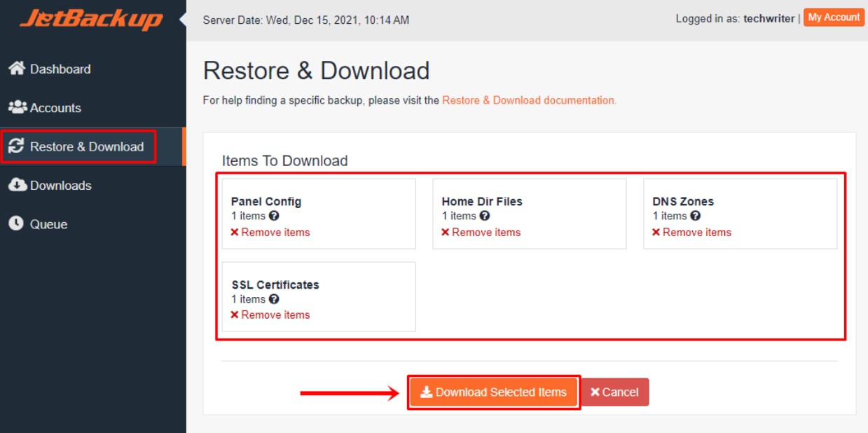Cancel the download selection
The height and width of the screenshot is (433, 868).
point(614,392)
